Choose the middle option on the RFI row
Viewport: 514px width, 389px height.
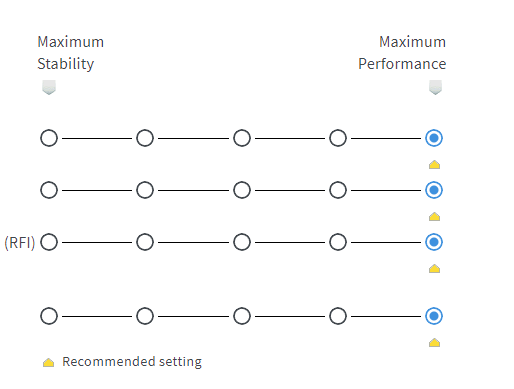click(242, 242)
